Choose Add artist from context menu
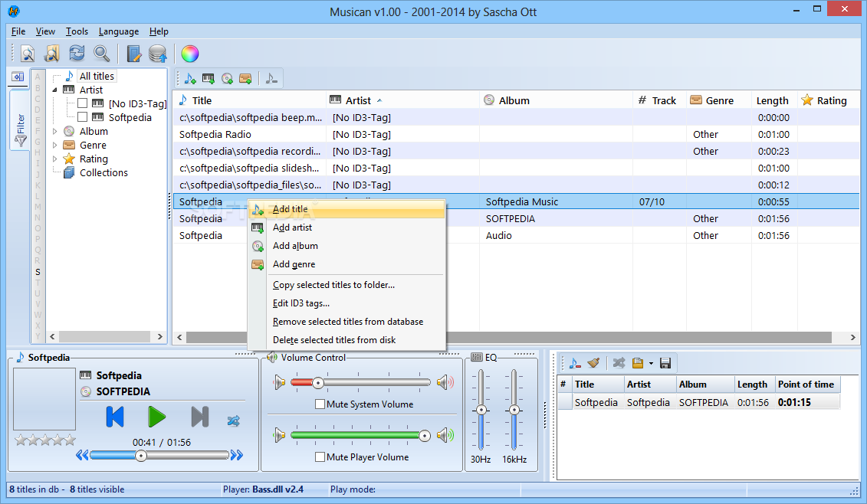The height and width of the screenshot is (504, 867). [346, 227]
